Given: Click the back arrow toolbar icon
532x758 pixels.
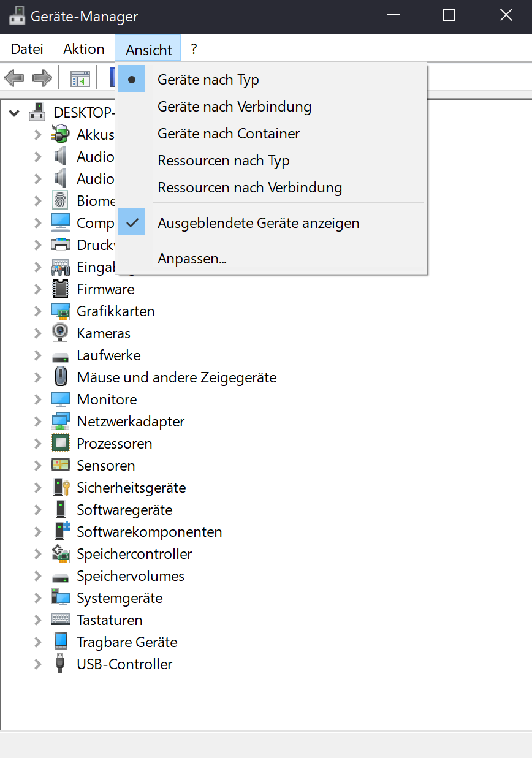Looking at the screenshot, I should click(x=13, y=78).
